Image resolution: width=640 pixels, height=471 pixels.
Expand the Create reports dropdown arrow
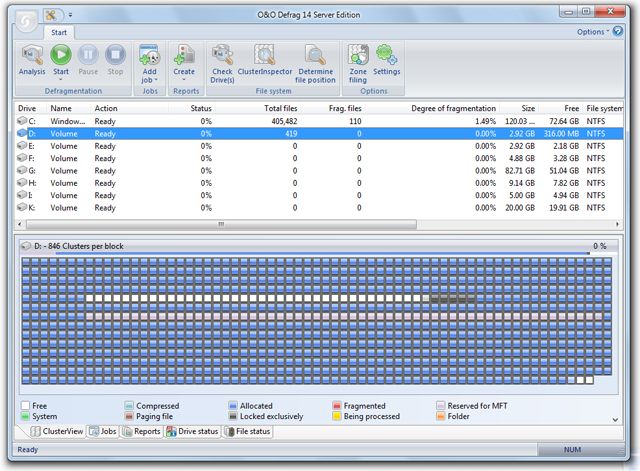184,80
